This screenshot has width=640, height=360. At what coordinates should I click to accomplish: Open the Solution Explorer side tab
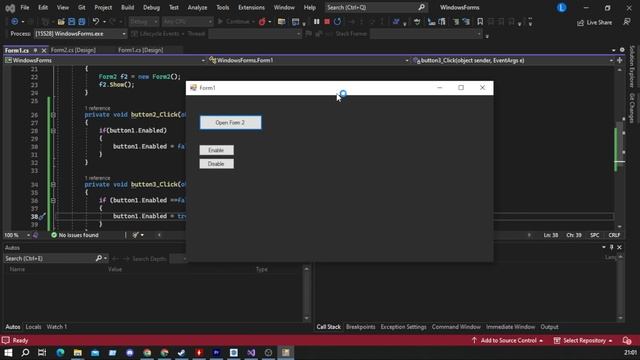(632, 67)
